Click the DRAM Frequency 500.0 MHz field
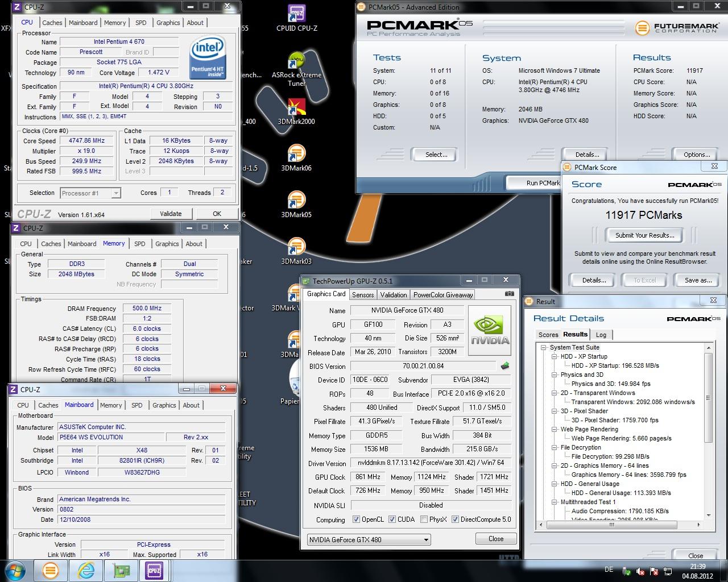The height and width of the screenshot is (582, 728). click(x=147, y=308)
